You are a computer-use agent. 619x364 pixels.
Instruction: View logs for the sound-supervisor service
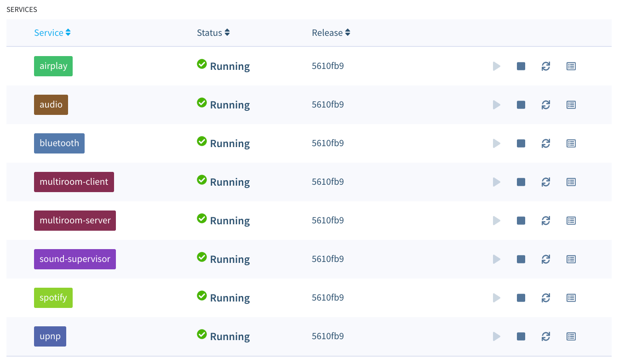(571, 259)
